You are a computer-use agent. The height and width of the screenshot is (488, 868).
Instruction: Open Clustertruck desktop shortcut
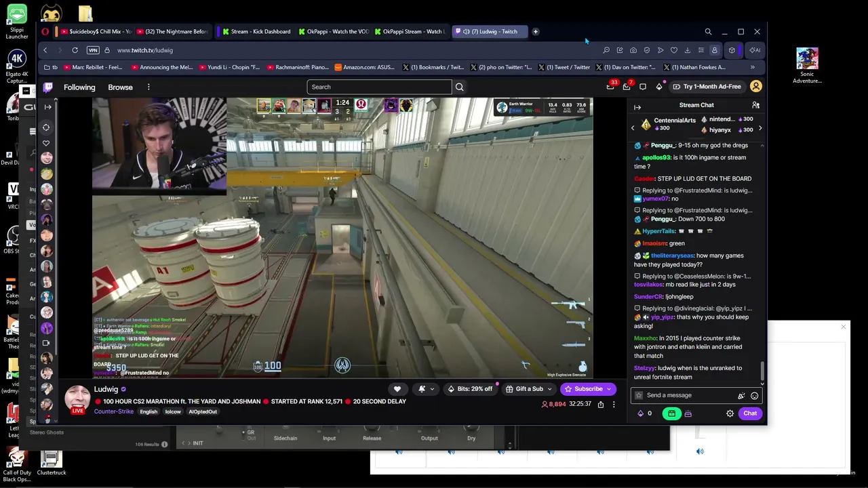click(x=52, y=464)
